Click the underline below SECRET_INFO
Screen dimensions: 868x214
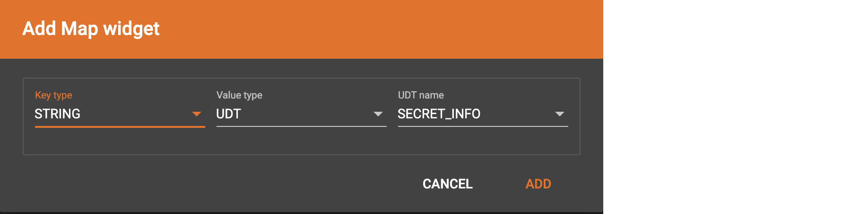[x=483, y=126]
